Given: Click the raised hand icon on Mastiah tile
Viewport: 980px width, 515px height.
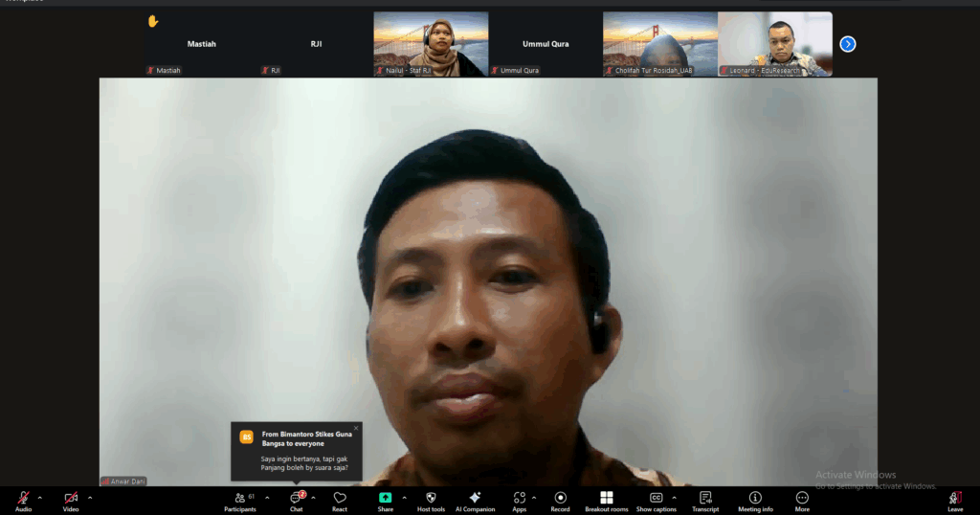Looking at the screenshot, I should pyautogui.click(x=153, y=21).
